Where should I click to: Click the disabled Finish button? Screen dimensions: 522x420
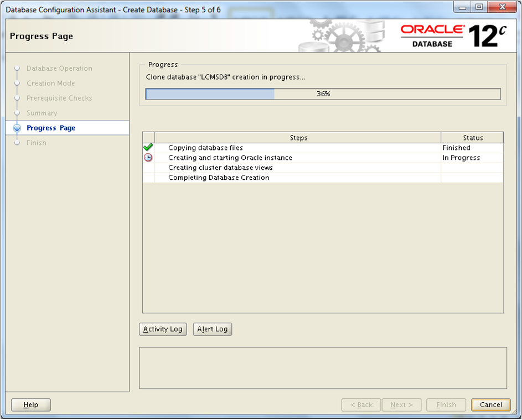pyautogui.click(x=446, y=405)
